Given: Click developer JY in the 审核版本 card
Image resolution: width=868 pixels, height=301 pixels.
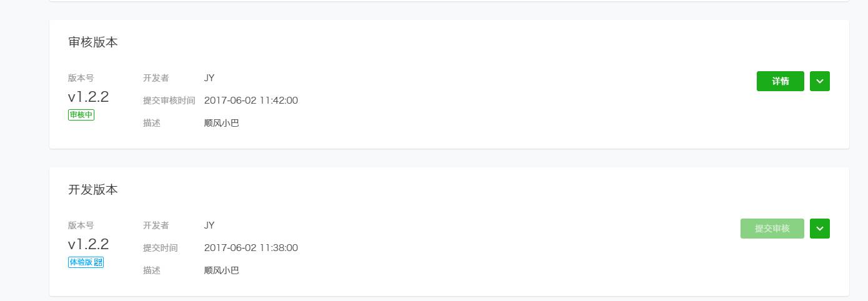Looking at the screenshot, I should (x=209, y=78).
